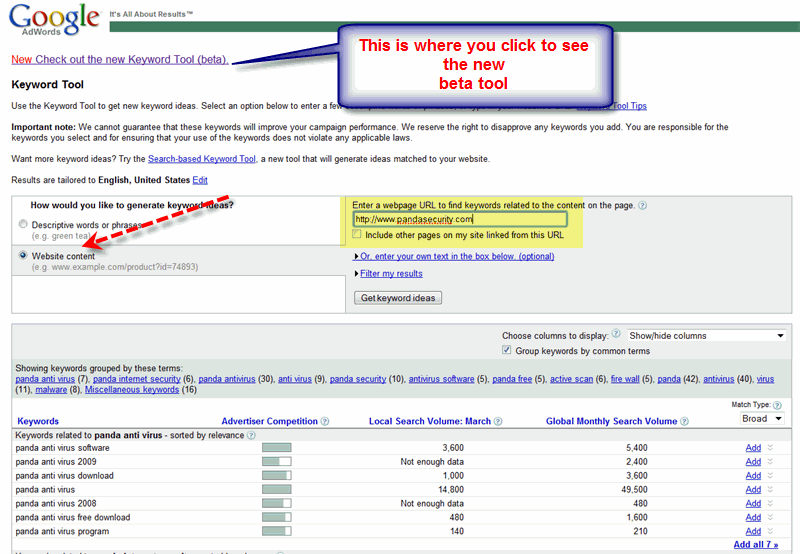Open panda security group link
This screenshot has width=800, height=554.
[358, 379]
